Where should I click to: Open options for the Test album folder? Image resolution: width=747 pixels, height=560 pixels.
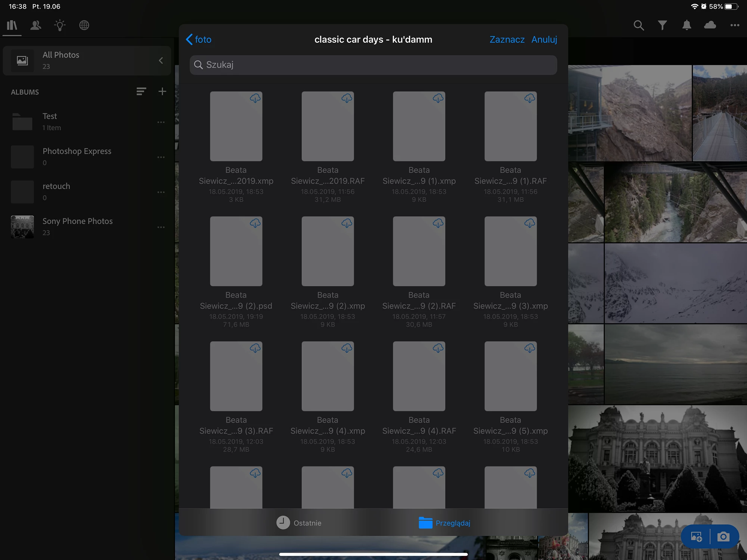[x=161, y=122]
